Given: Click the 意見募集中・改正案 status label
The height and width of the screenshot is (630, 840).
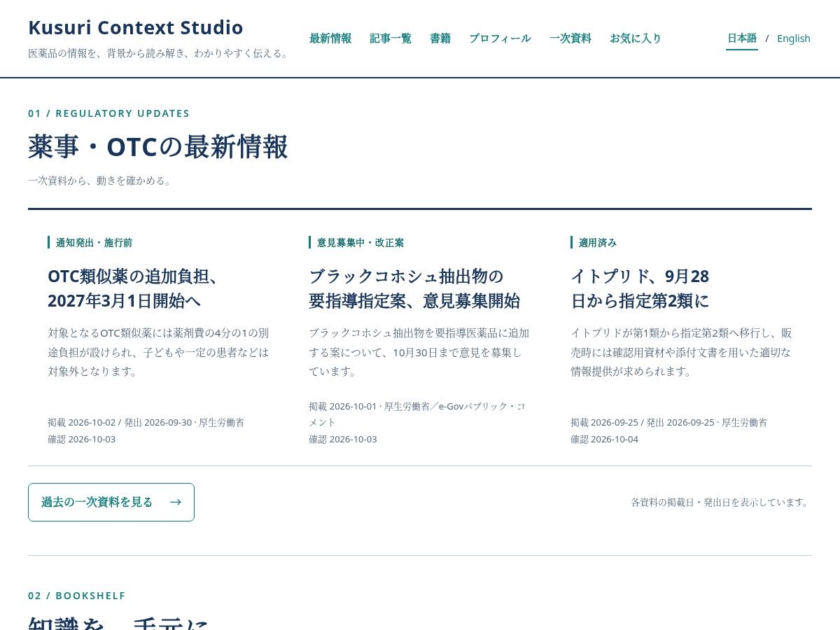Looking at the screenshot, I should 356,242.
